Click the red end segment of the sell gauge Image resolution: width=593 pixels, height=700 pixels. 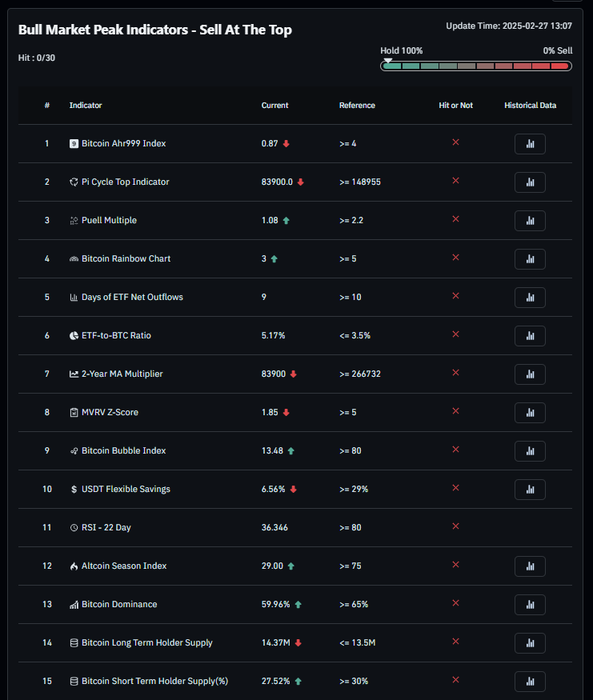559,66
